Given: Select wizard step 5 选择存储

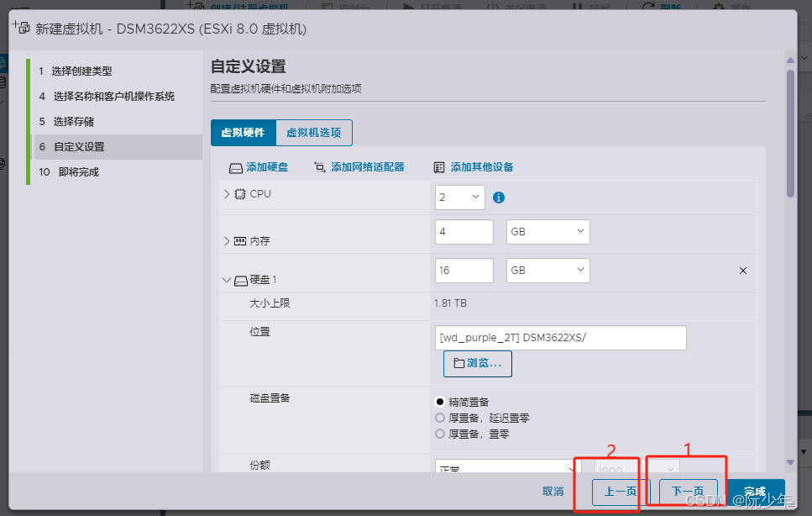Looking at the screenshot, I should [x=74, y=121].
